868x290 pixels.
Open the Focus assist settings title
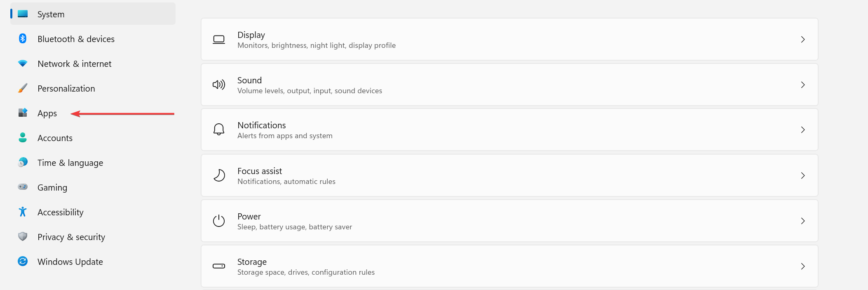260,171
